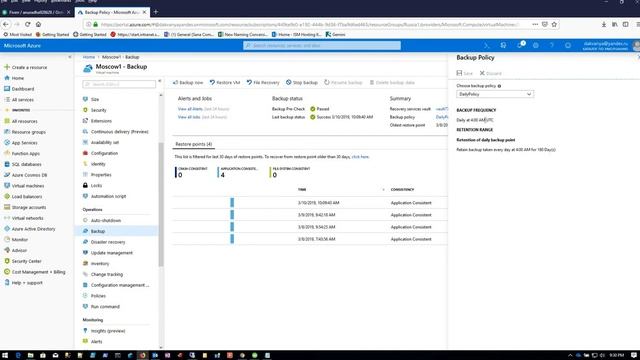
Task: Select Update management menu item
Action: (108, 253)
